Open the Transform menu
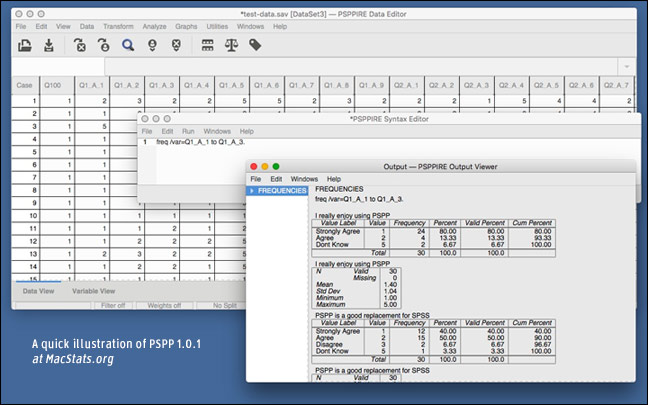The height and width of the screenshot is (405, 648). 118,26
